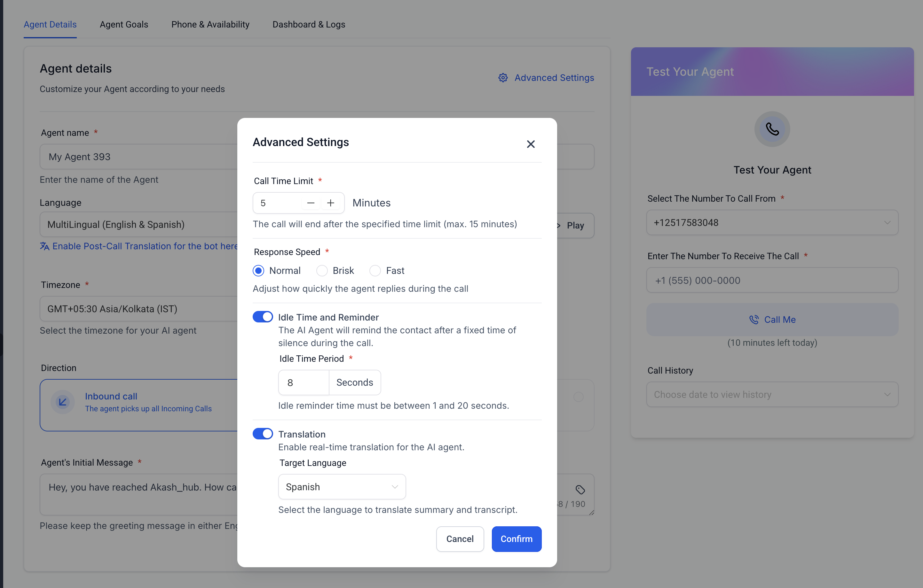Open the Target Language Spanish dropdown
923x588 pixels.
point(342,487)
